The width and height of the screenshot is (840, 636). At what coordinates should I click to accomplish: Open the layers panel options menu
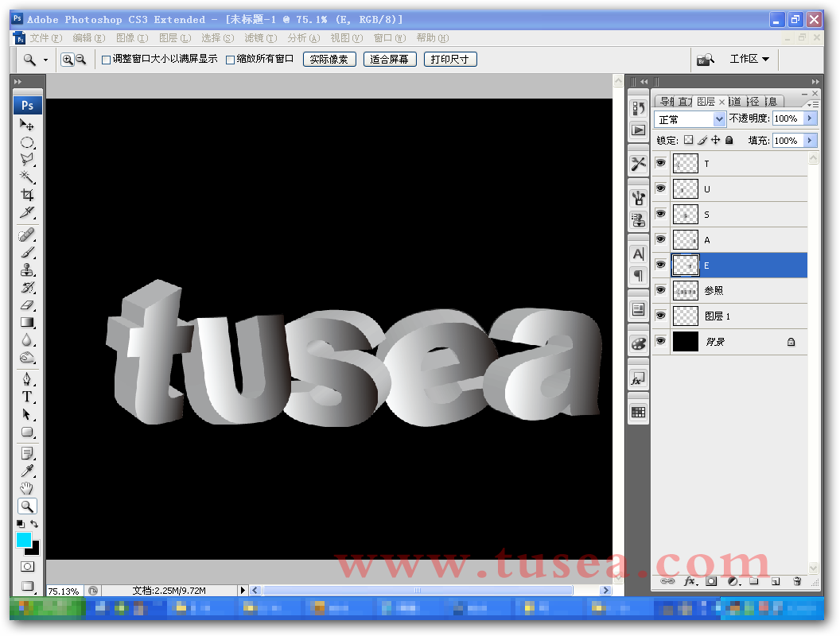pyautogui.click(x=813, y=104)
